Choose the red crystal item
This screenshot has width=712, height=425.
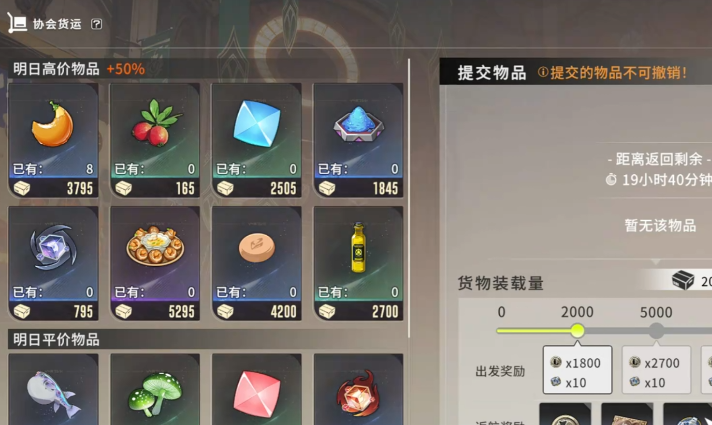click(257, 390)
